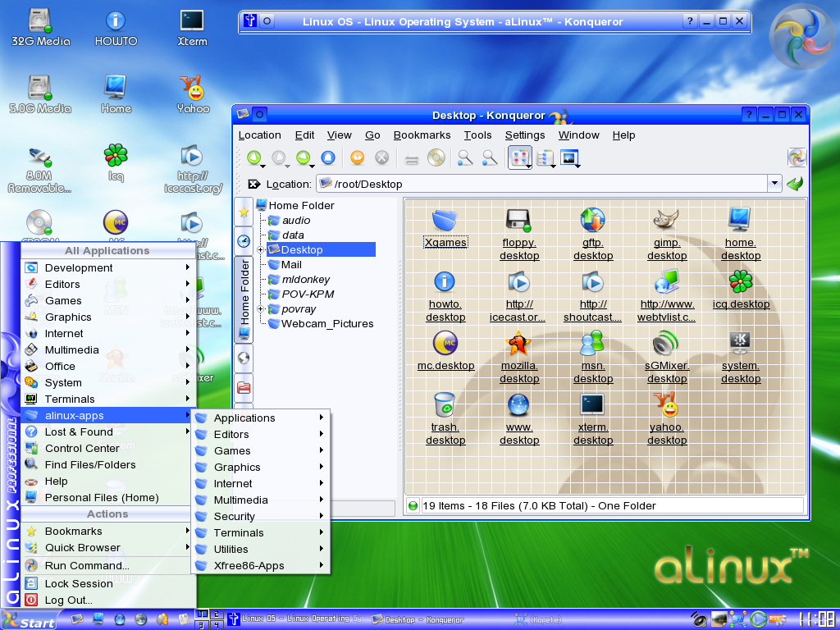Screen dimensions: 840x630
Task: Click the Linux OS Konqueror taskbar entry
Action: tap(296, 619)
